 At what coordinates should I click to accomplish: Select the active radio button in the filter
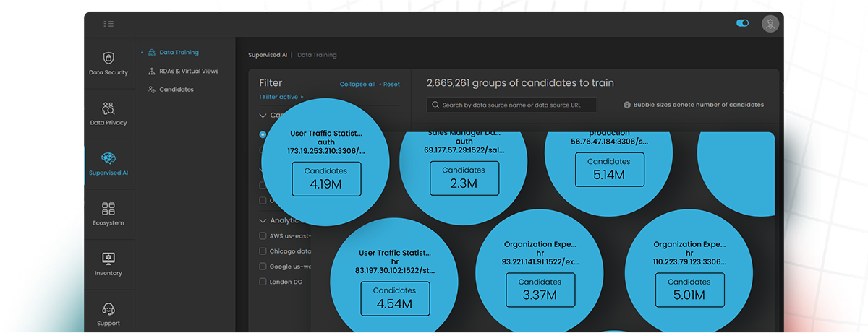click(263, 134)
